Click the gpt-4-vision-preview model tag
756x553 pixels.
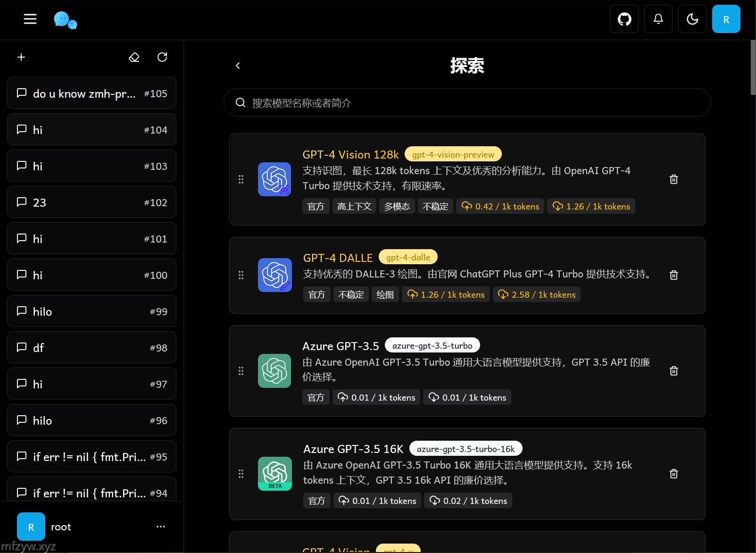click(453, 154)
